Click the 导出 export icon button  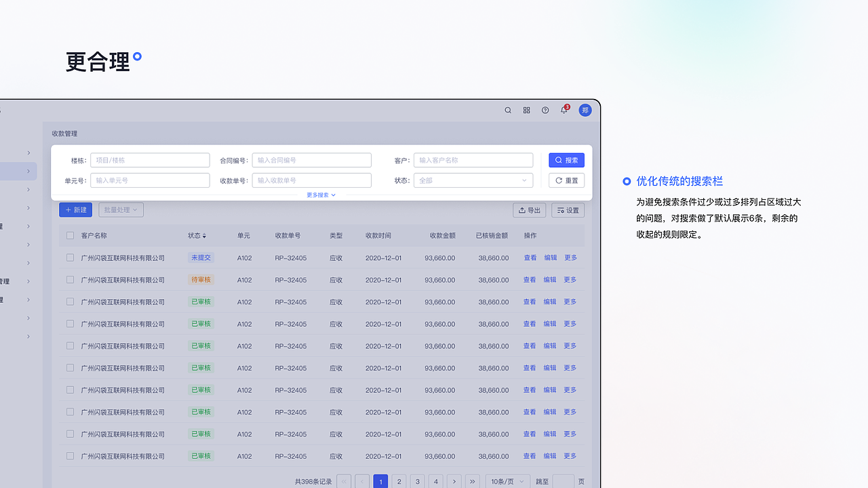pos(529,210)
